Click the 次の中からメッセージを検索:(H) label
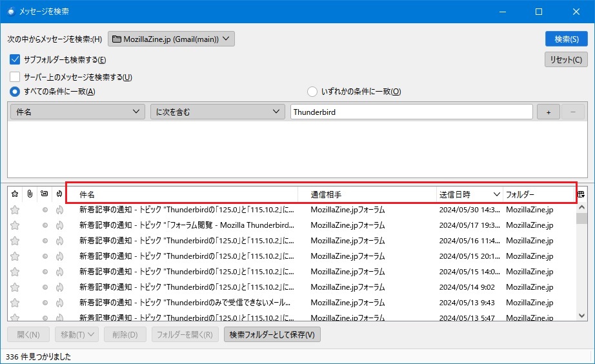The height and width of the screenshot is (364, 595). [55, 39]
